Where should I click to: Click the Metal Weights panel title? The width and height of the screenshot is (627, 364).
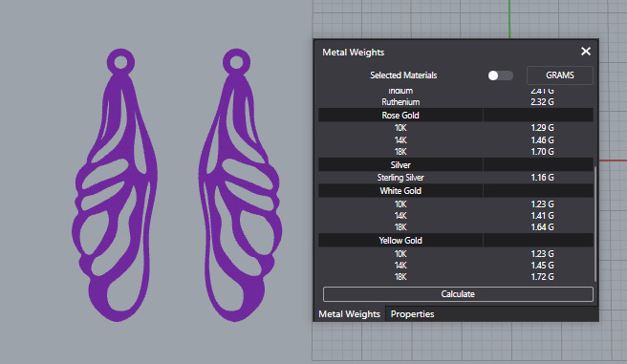353,53
